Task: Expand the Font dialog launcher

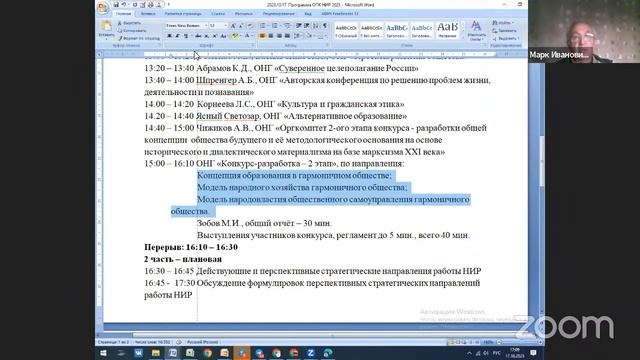Action: (x=253, y=46)
